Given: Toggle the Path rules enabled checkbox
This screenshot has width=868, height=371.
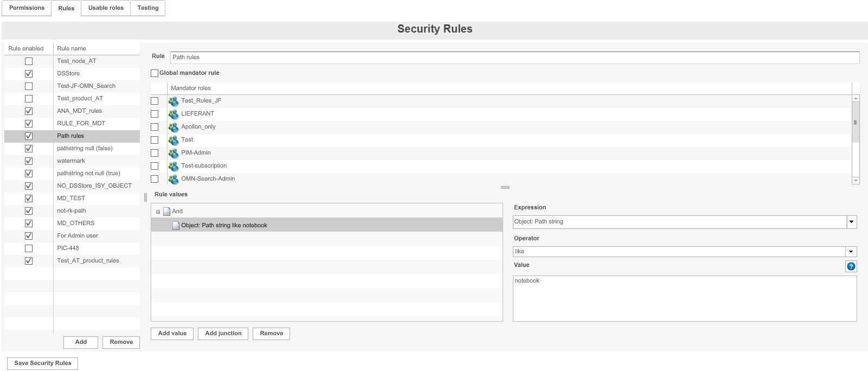Looking at the screenshot, I should 29,136.
